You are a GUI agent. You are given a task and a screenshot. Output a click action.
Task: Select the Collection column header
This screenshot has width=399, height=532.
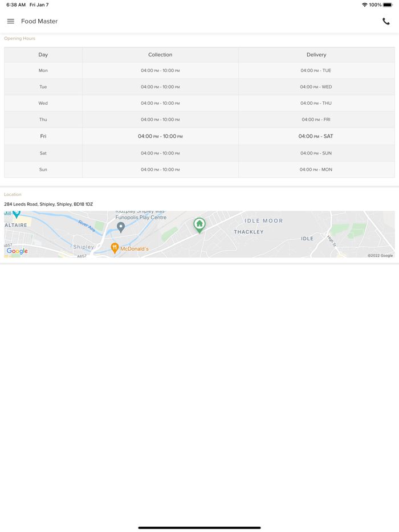click(160, 55)
